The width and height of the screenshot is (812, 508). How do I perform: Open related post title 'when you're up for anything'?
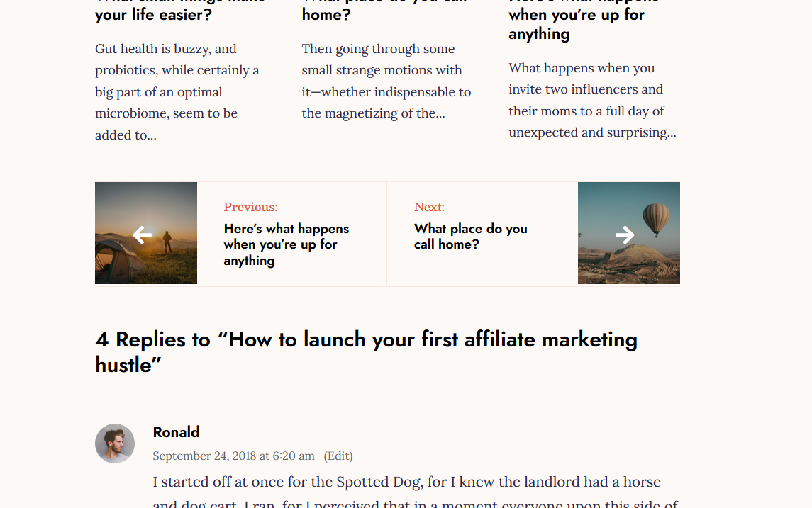577,24
